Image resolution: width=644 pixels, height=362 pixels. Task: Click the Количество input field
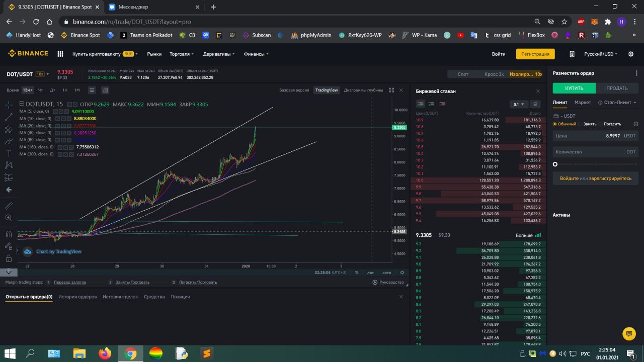coord(596,152)
